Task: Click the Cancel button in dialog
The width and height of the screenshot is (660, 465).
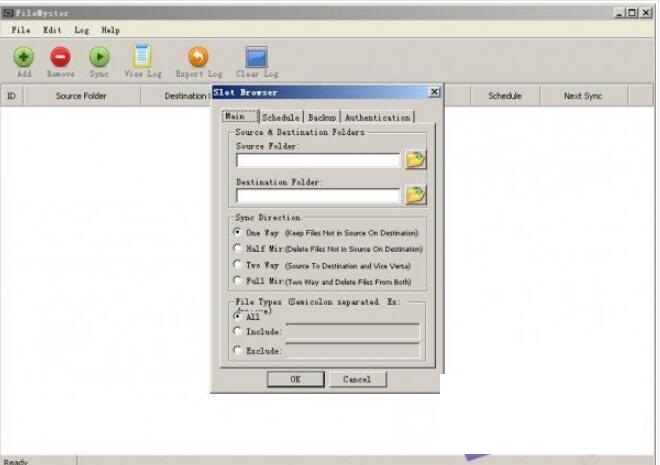Action: 357,379
